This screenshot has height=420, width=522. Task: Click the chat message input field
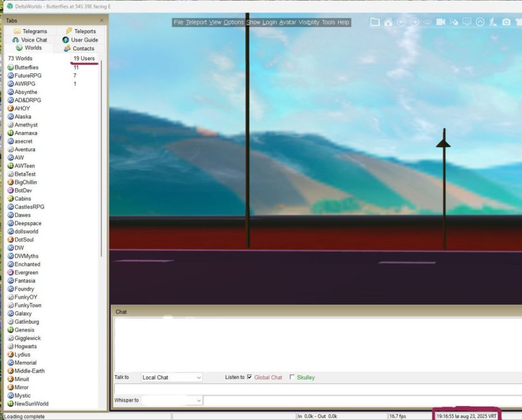pos(316,389)
